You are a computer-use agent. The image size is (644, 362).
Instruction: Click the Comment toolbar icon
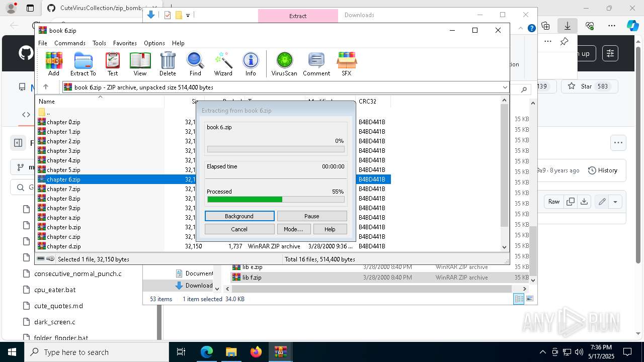pyautogui.click(x=316, y=64)
